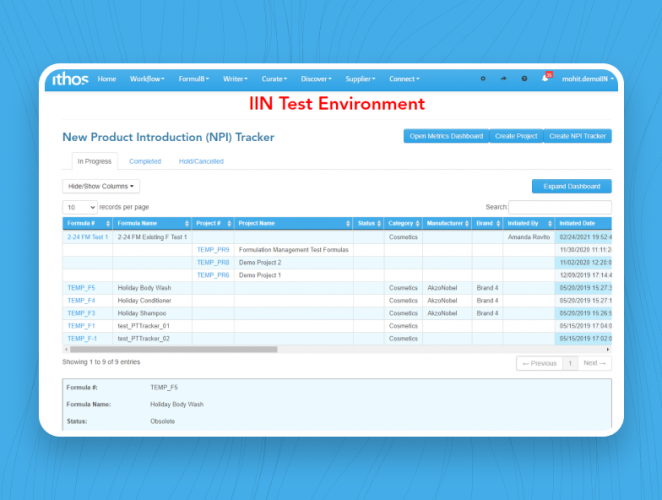Click the horizontal scrollbar left arrow
Image resolution: width=662 pixels, height=500 pixels.
[66, 350]
